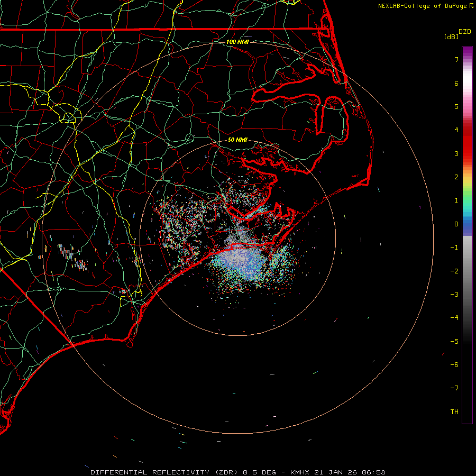This screenshot has width=476, height=476.
Task: Pick the white color bar segment near 6 dB
Action: [x=466, y=80]
